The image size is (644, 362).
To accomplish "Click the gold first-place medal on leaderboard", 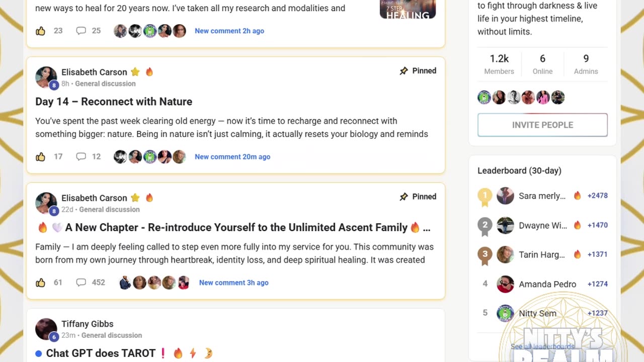I will click(x=485, y=196).
